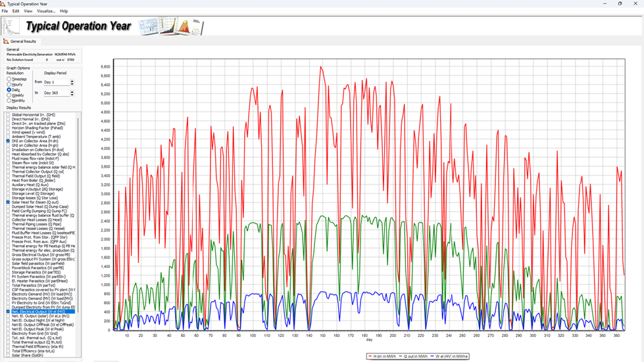Image resolution: width=644 pixels, height=362 pixels.
Task: Choose Weekly resolution
Action: coord(9,95)
